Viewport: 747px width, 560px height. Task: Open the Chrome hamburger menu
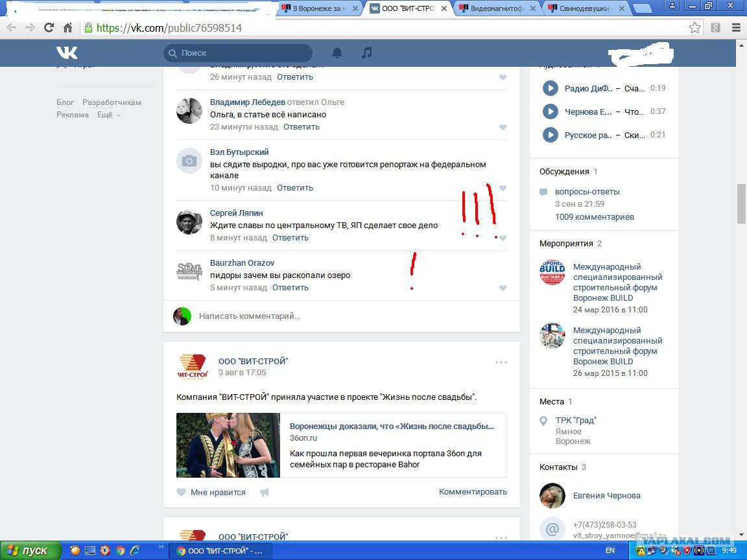pos(736,28)
